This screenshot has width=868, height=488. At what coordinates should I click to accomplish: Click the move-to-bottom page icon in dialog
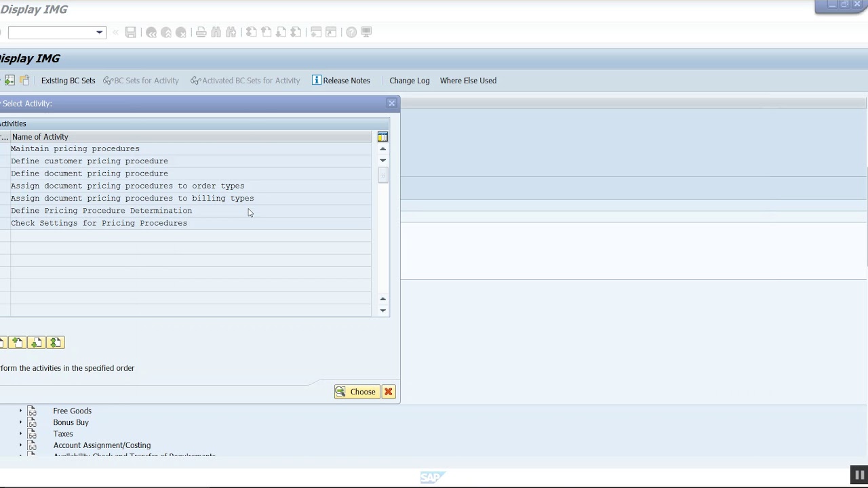(x=56, y=343)
